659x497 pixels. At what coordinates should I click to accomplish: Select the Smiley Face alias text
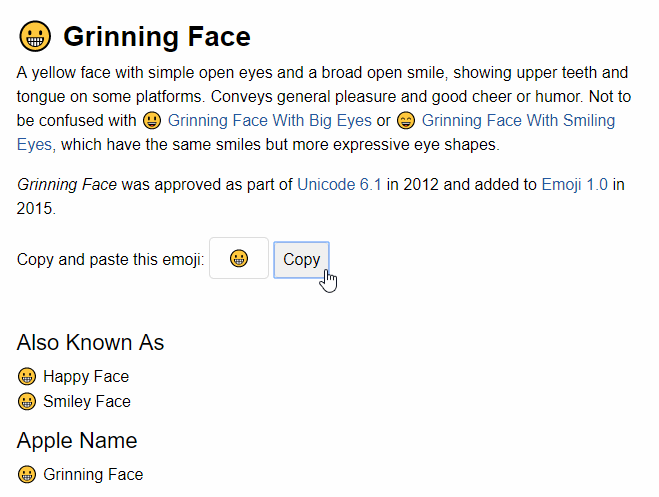[87, 402]
